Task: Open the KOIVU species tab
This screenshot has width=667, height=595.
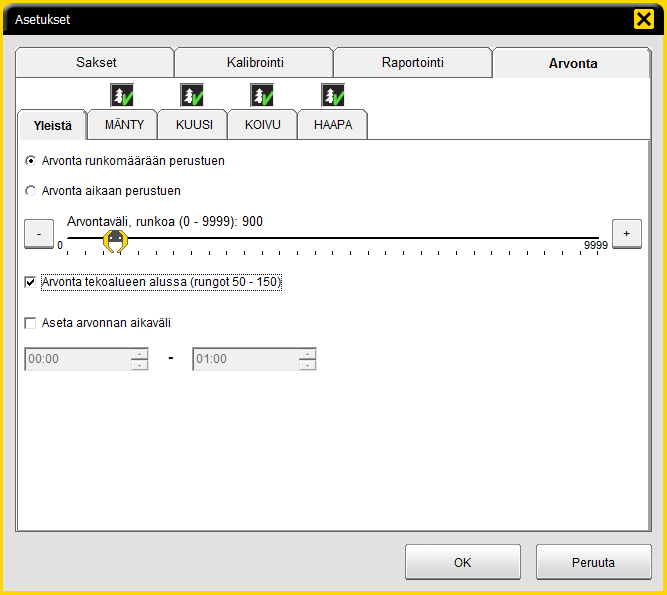Action: click(x=262, y=125)
